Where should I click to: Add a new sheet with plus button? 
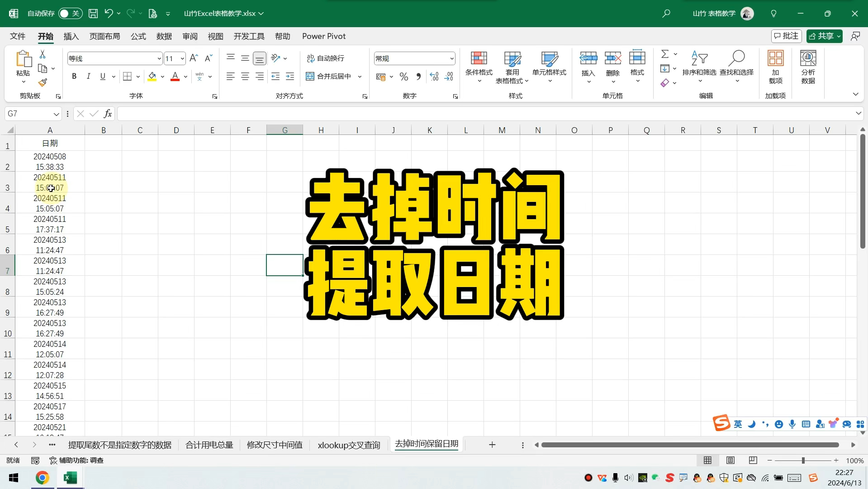coord(492,445)
